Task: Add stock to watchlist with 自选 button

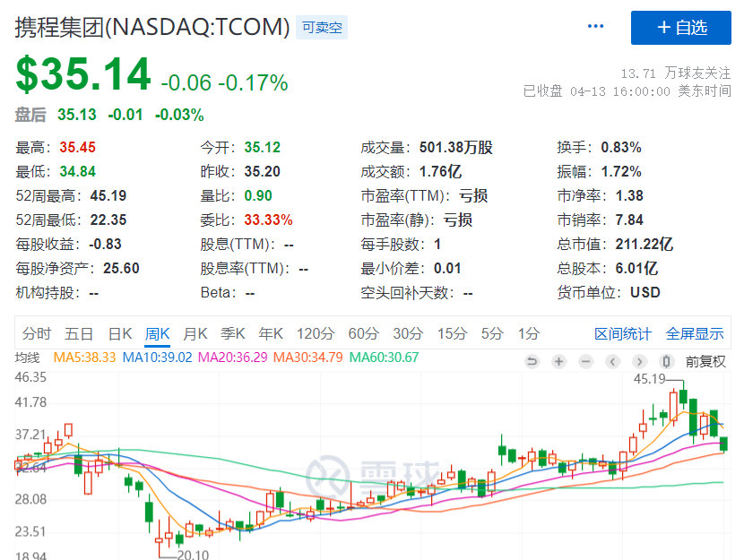Action: pos(681,28)
